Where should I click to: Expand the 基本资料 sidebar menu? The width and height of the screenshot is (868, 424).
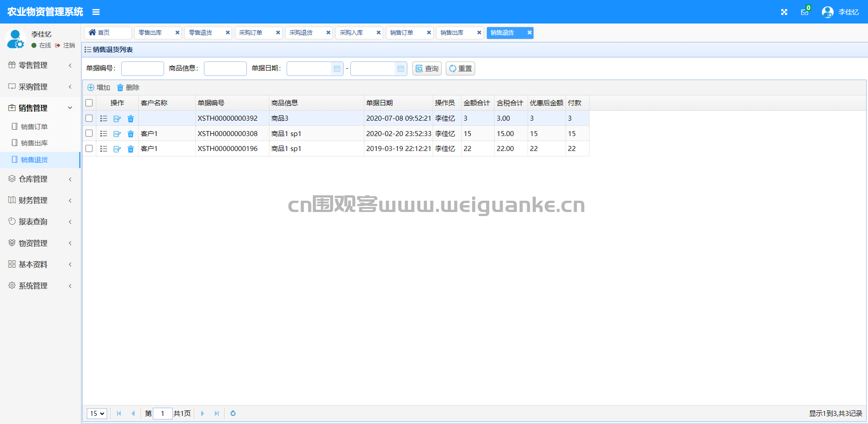pos(40,264)
